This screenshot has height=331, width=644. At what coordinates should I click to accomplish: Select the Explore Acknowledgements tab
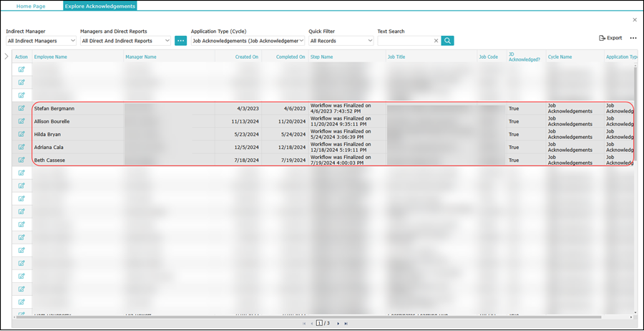tap(99, 6)
